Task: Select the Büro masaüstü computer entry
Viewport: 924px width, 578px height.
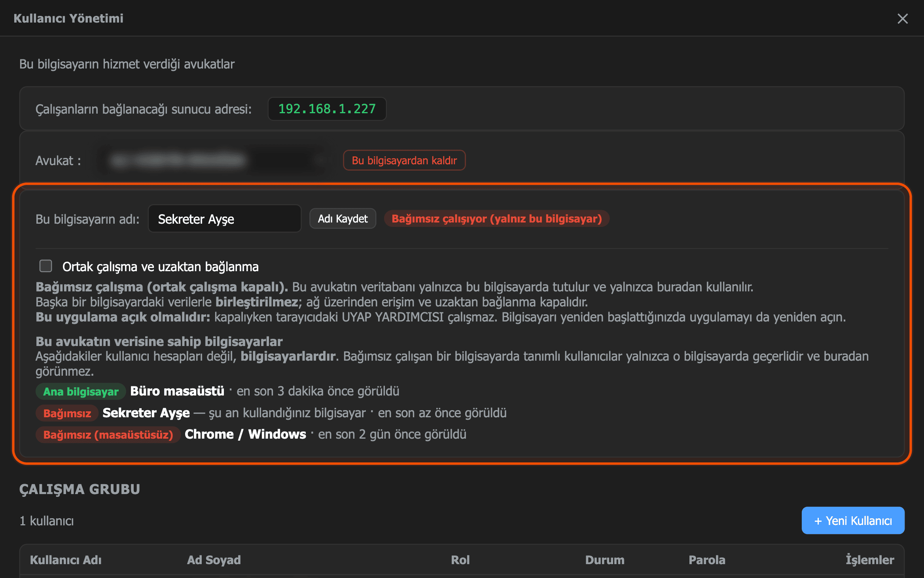Action: [x=177, y=391]
